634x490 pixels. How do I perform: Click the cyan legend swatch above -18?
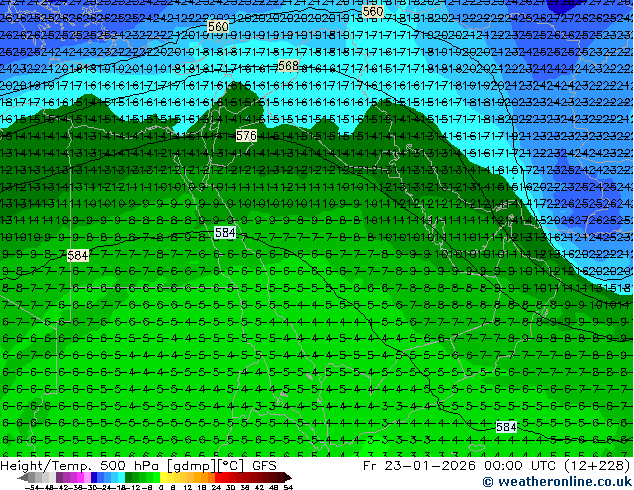(x=121, y=477)
